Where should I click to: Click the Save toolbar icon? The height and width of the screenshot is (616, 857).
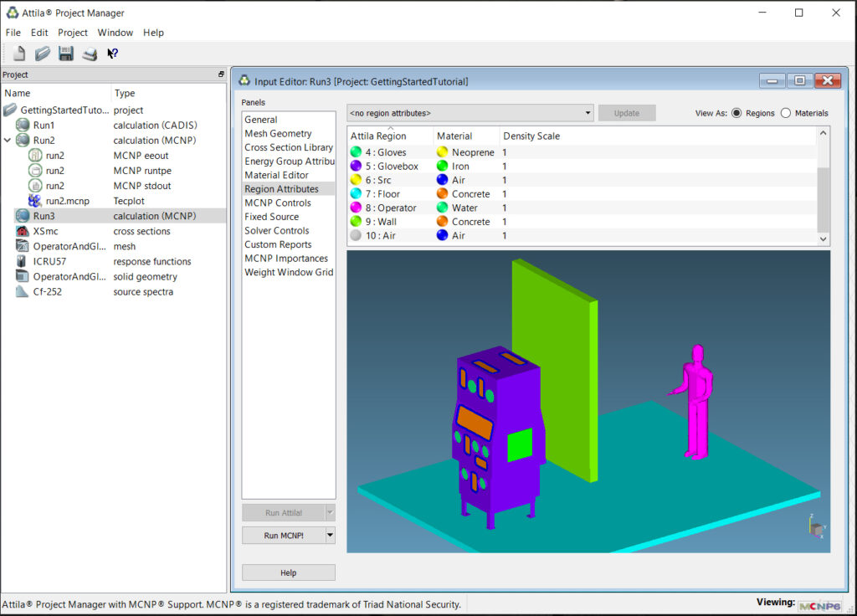[x=66, y=53]
